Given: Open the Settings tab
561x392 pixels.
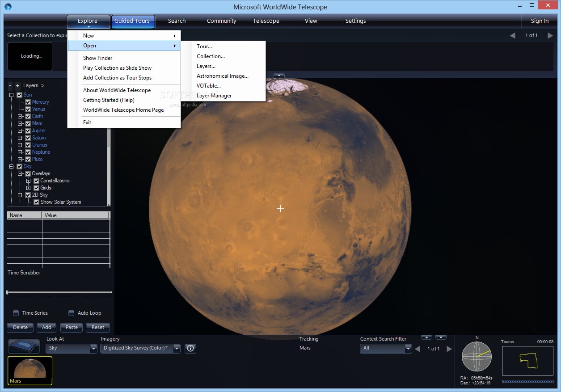Looking at the screenshot, I should [356, 21].
